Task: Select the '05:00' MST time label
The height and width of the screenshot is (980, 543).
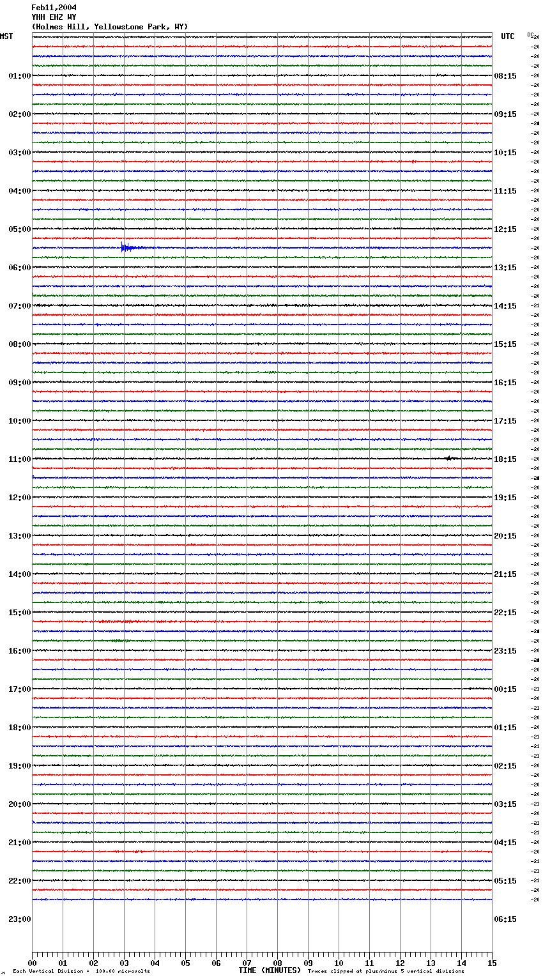Action: pos(20,229)
